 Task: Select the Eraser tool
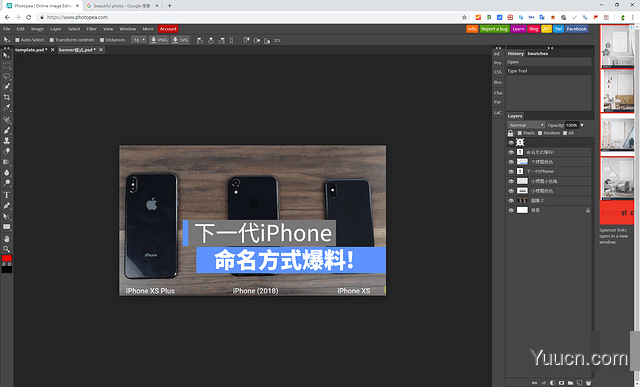click(7, 151)
